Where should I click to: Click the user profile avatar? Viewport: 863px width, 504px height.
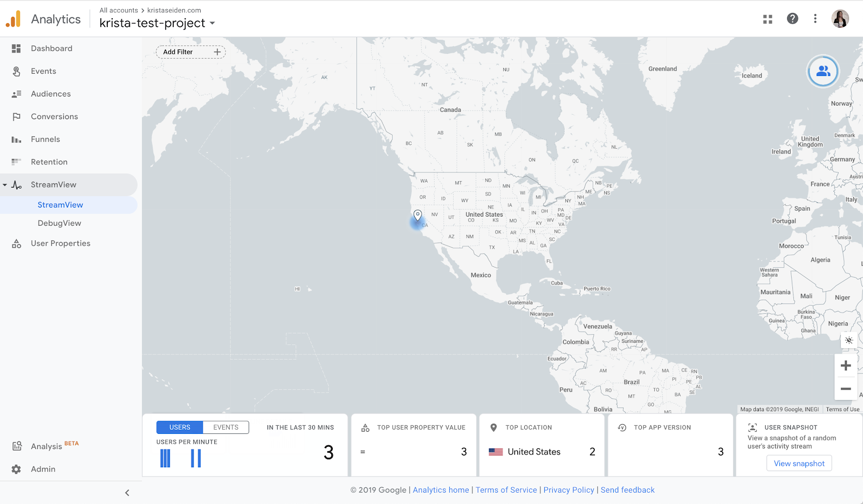coord(840,19)
